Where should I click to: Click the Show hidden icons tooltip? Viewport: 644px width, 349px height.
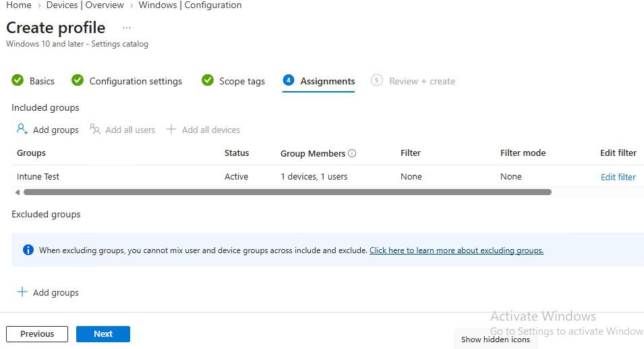(x=496, y=340)
